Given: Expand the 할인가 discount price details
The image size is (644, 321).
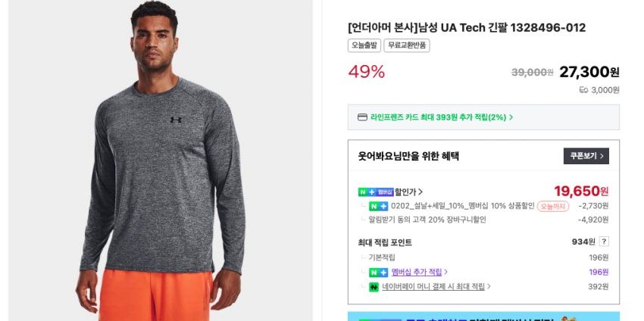Looking at the screenshot, I should pyautogui.click(x=409, y=192).
